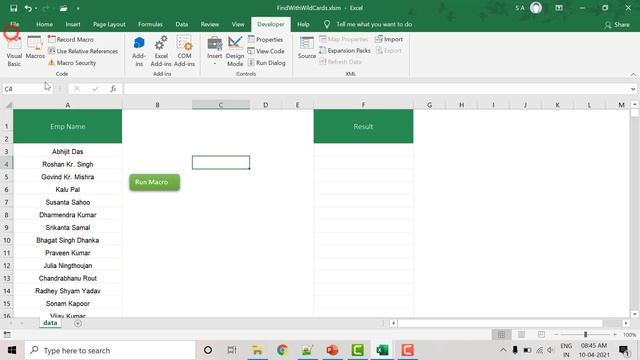
Task: Save the workbook from quick access toolbar
Action: 13,8
